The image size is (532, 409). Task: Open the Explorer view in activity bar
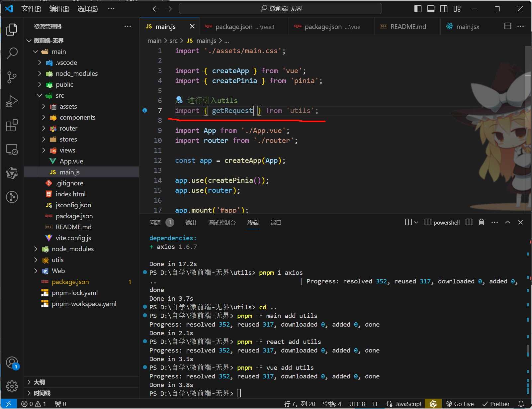[12, 29]
